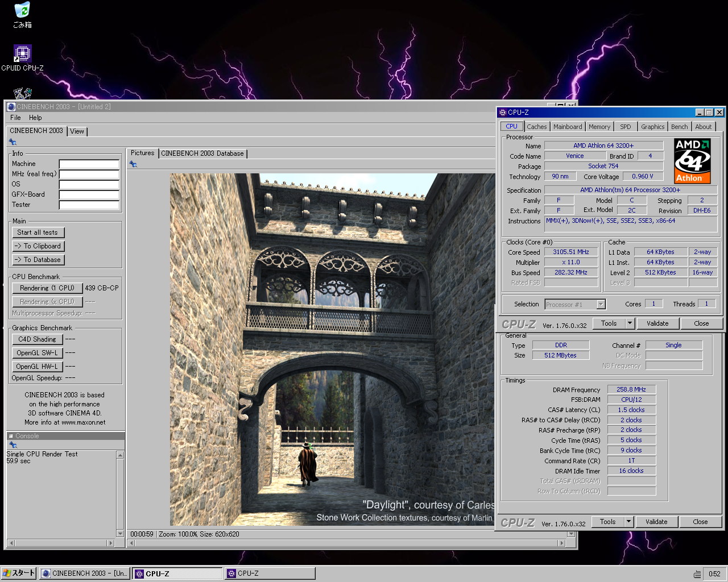Click the pin icon under Pictures tab
The image size is (728, 582).
pyautogui.click(x=133, y=164)
